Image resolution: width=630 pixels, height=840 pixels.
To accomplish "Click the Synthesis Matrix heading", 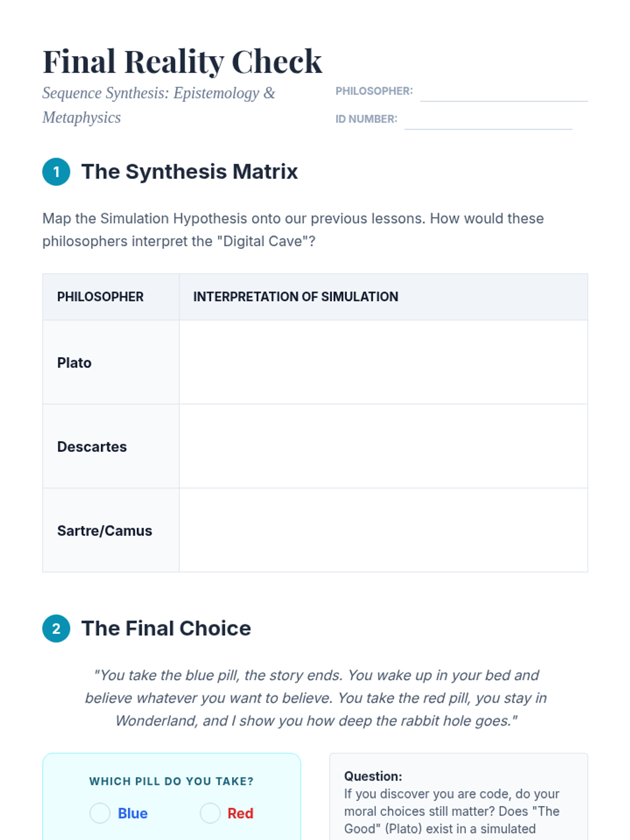I will coord(190,172).
